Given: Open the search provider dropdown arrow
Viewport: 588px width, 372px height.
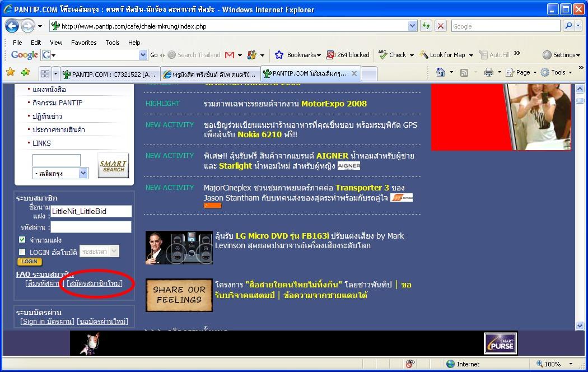Looking at the screenshot, I should coord(578,26).
